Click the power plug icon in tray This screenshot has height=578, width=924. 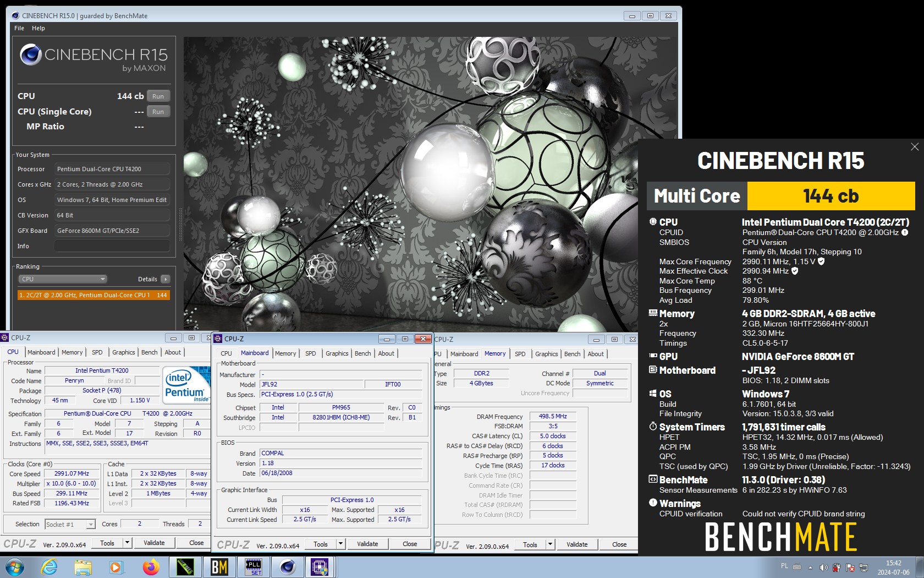(837, 567)
